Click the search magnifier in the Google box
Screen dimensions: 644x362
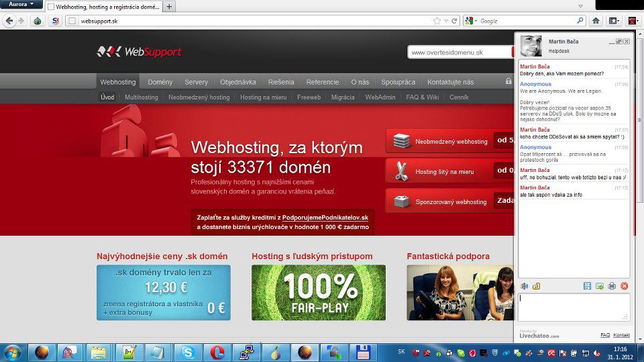coord(580,21)
